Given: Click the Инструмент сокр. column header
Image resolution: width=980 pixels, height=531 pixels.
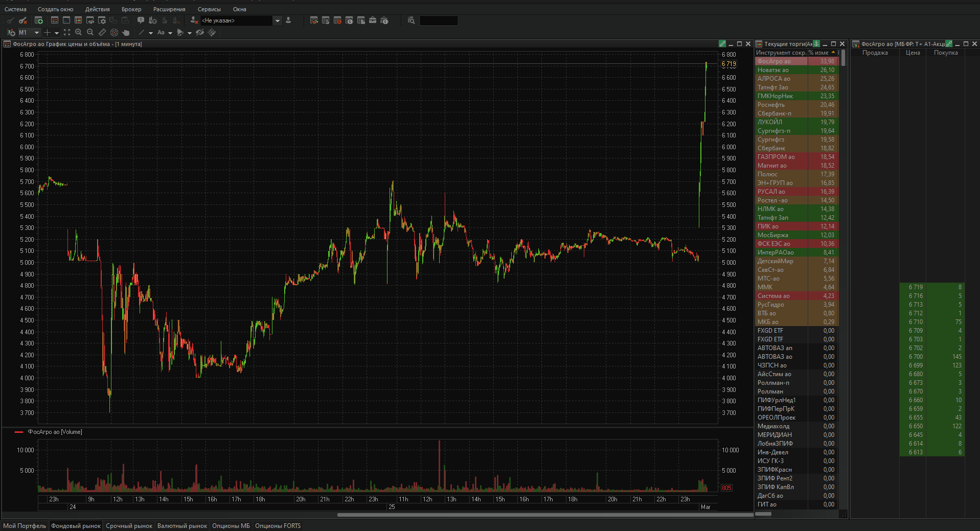Looking at the screenshot, I should 781,53.
